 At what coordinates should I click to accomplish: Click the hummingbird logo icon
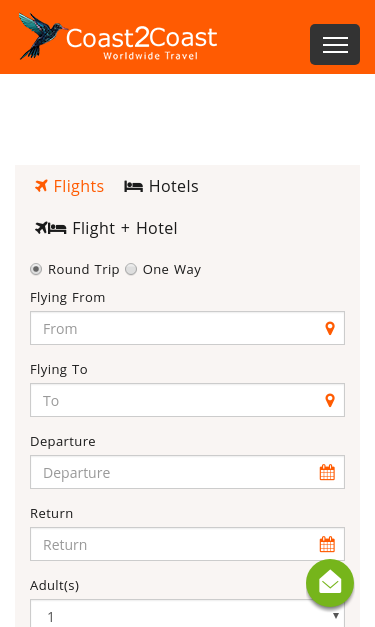click(x=43, y=36)
